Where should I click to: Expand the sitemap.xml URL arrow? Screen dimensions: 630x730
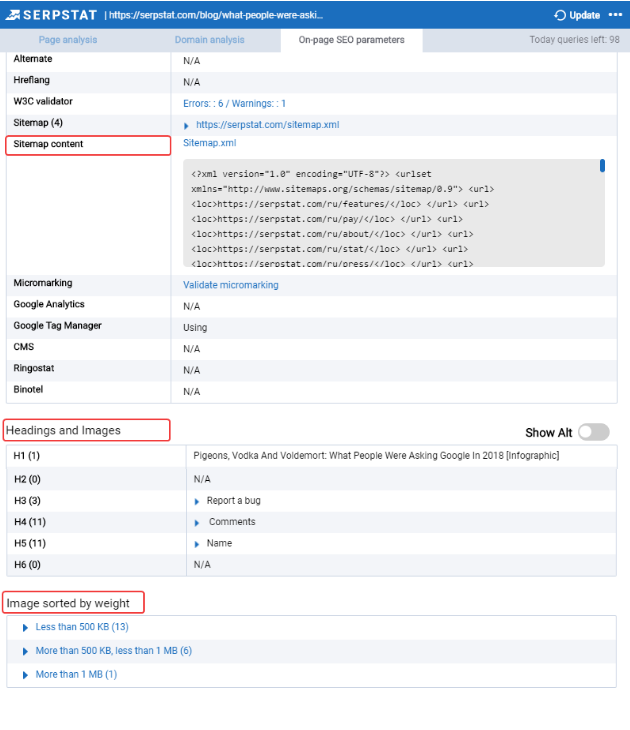point(186,126)
